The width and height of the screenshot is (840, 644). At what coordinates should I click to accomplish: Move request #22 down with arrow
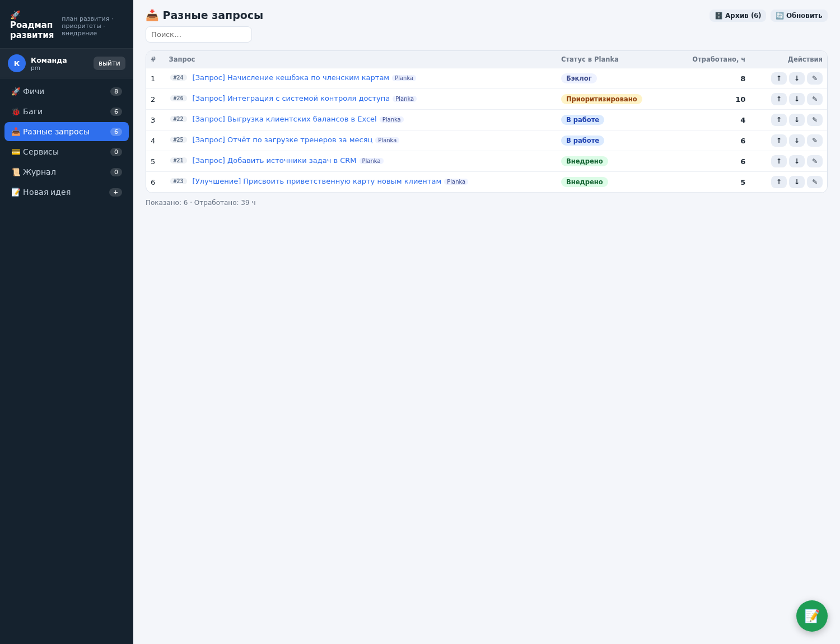click(796, 120)
